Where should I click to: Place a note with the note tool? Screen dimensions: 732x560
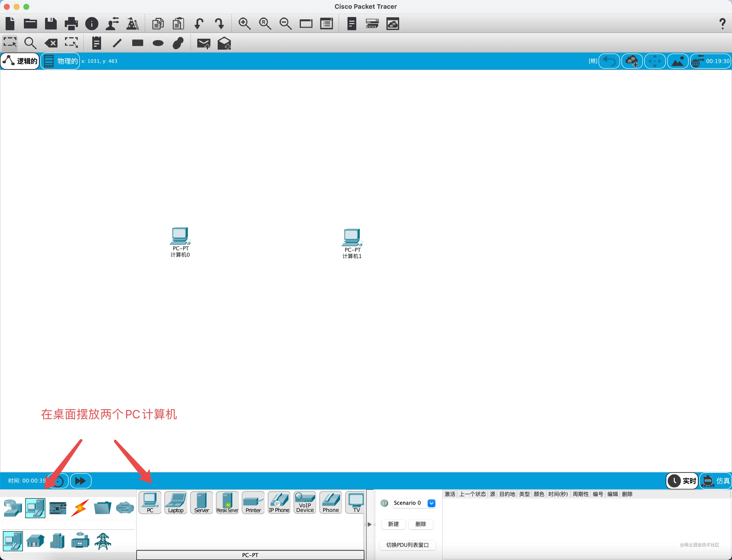pos(97,43)
